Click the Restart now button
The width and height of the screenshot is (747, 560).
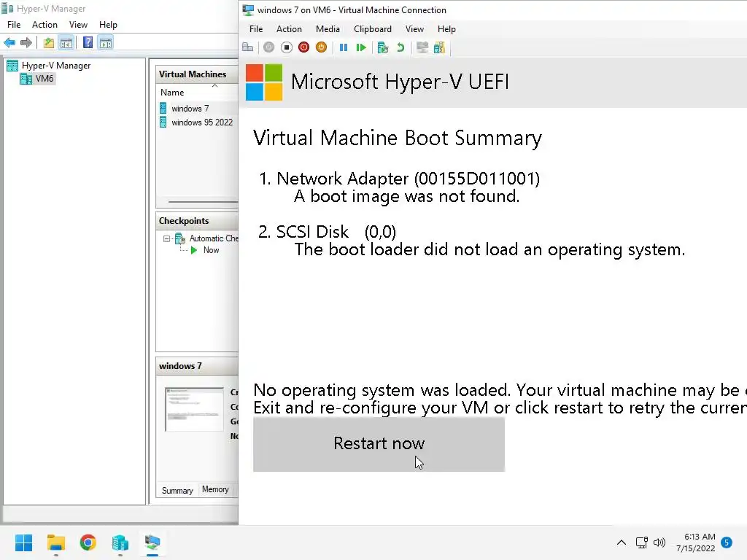379,444
